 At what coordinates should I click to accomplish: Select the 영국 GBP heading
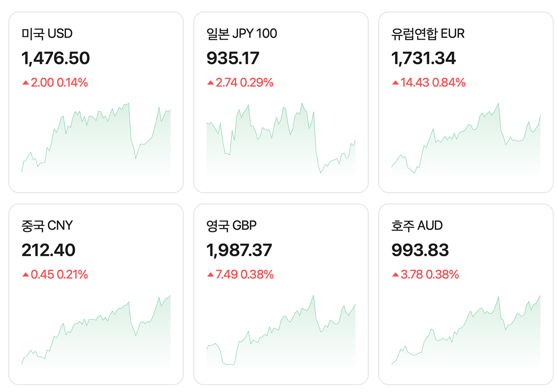232,226
